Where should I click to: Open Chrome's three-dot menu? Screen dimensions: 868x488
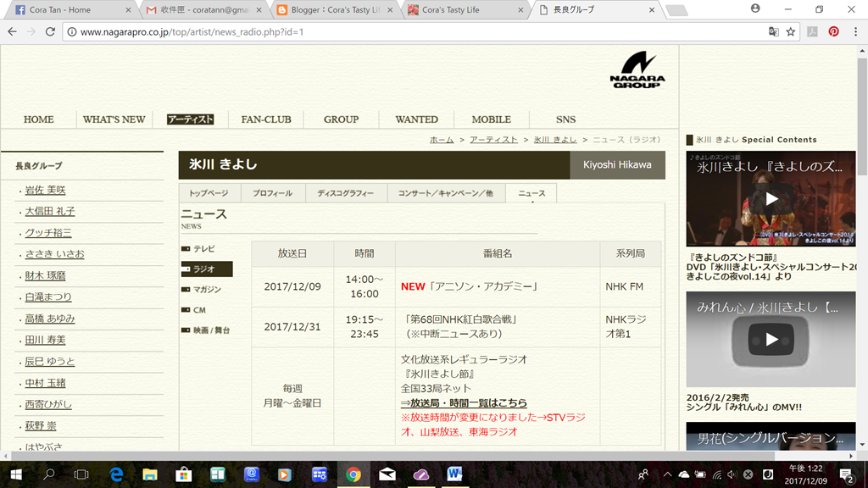click(856, 31)
